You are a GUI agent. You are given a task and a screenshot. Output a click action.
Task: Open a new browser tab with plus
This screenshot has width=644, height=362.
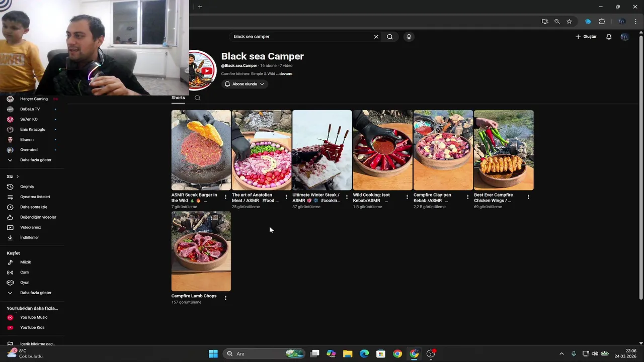point(200,7)
